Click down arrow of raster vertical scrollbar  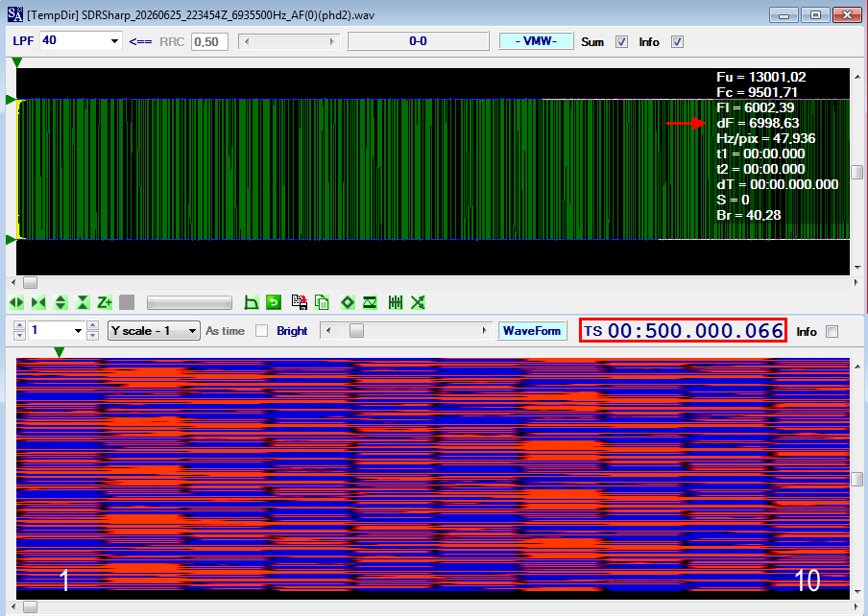coord(857,592)
